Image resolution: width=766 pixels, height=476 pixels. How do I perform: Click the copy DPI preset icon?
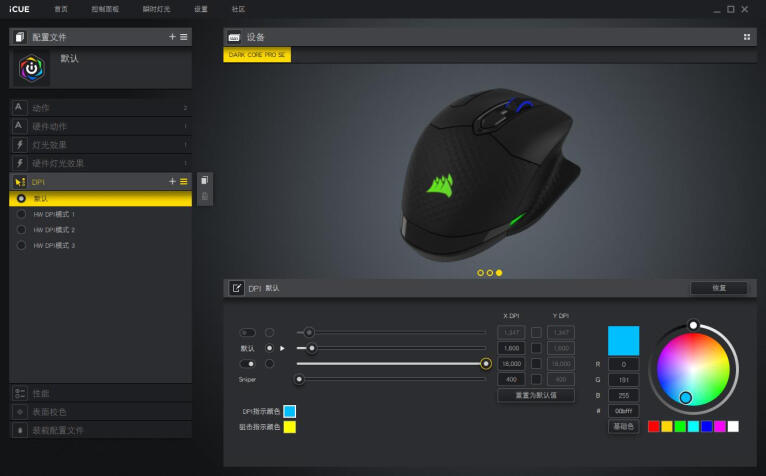pos(204,180)
